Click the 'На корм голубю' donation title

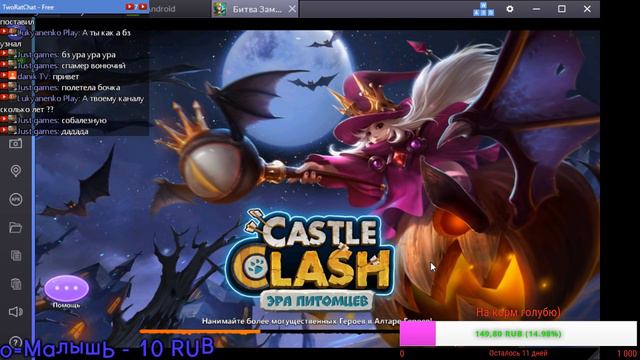518,312
